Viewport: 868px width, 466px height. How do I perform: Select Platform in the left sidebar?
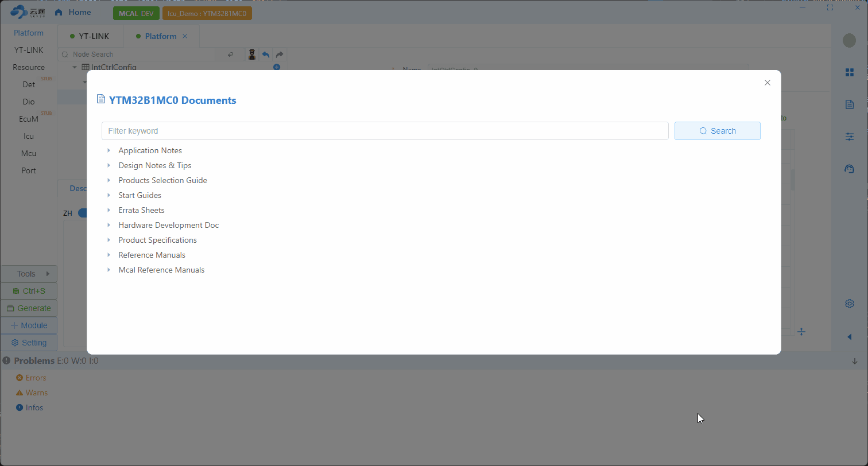pos(29,33)
